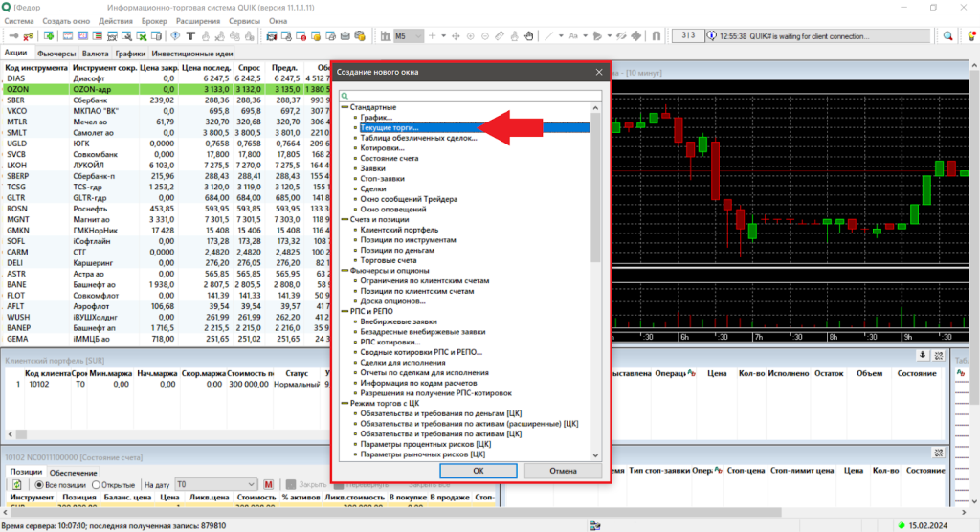Select 'Таблица обезличенных сделок...' item
Screen dimensions: 980x532
(419, 138)
